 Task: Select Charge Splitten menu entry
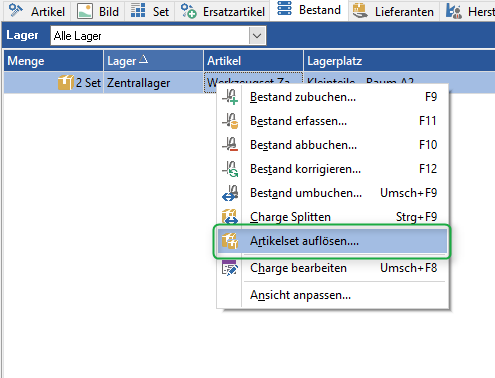(332, 217)
